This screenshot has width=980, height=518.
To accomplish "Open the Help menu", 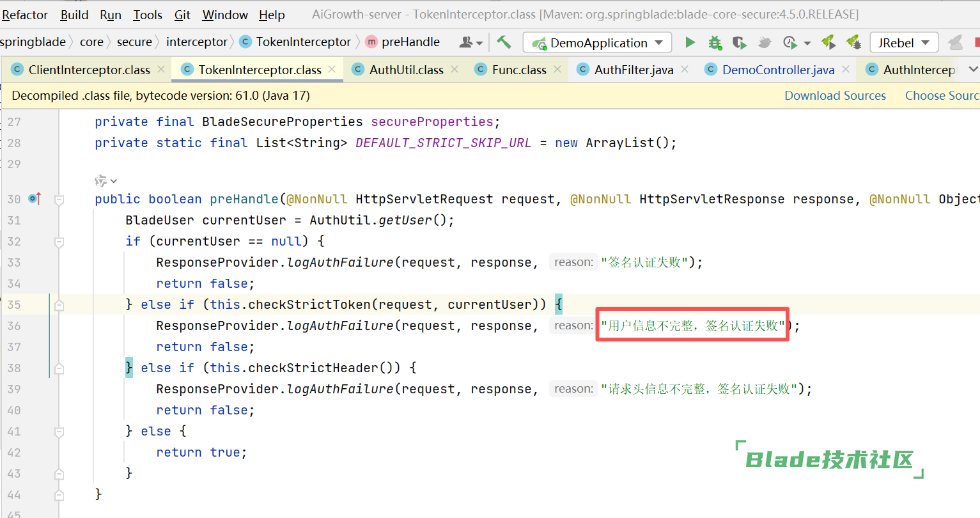I will point(272,15).
